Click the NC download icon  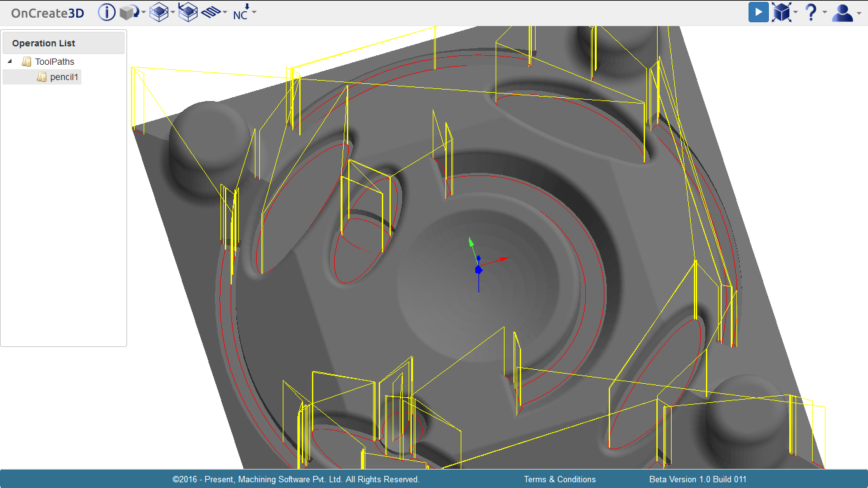tap(241, 12)
